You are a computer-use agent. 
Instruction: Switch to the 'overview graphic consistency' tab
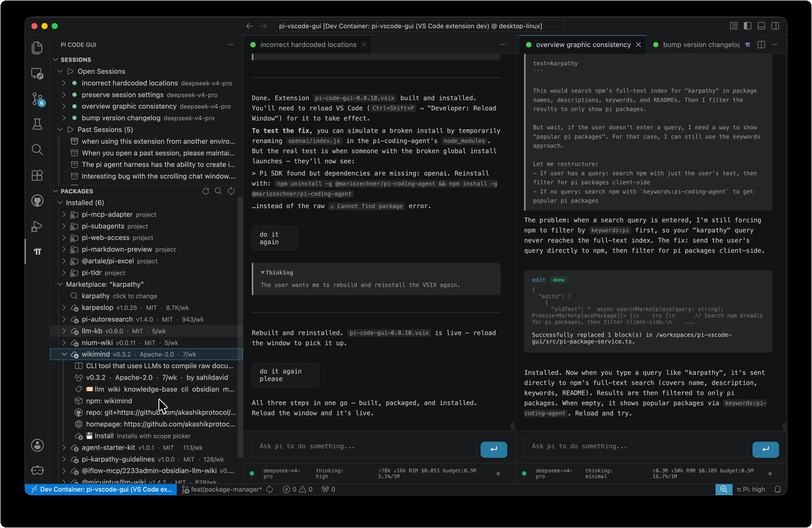(583, 45)
